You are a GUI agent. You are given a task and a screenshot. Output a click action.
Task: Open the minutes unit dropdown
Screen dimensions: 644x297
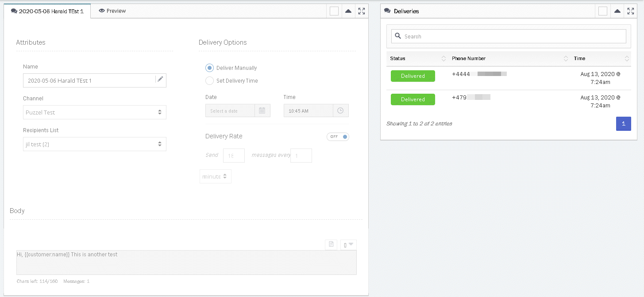click(x=215, y=176)
